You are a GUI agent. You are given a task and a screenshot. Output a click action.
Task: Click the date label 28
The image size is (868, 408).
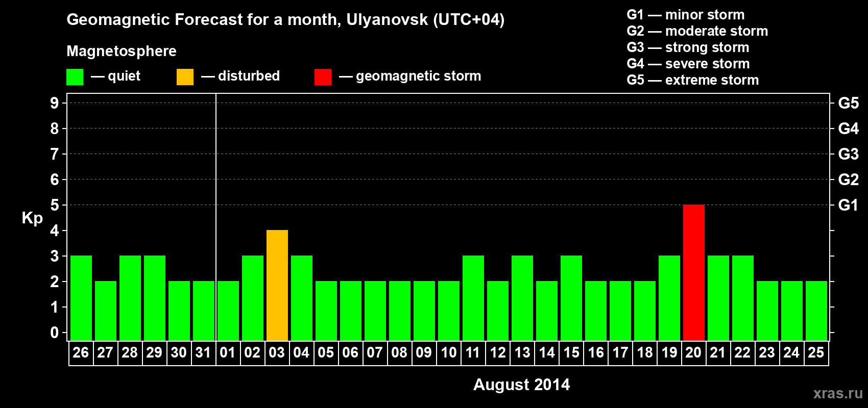pos(130,353)
